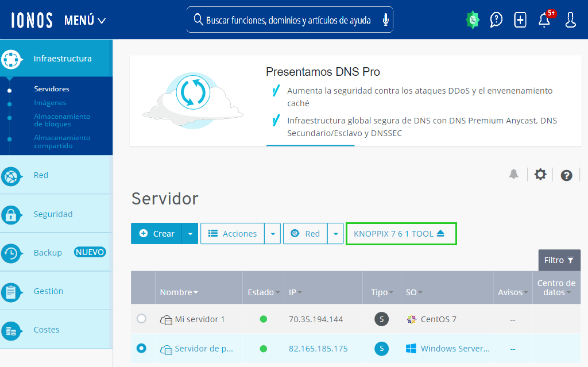Sort table by Estado column
Viewport: 588px width, 367px height.
tap(264, 292)
